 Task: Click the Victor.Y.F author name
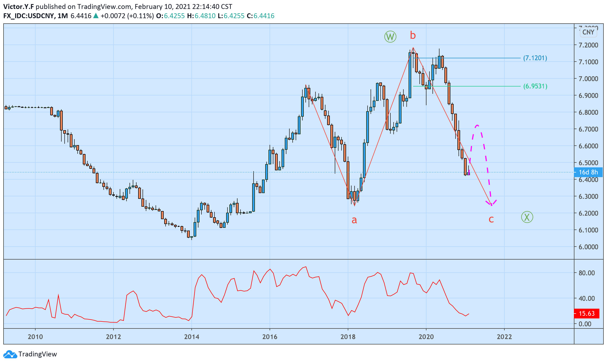coord(18,7)
